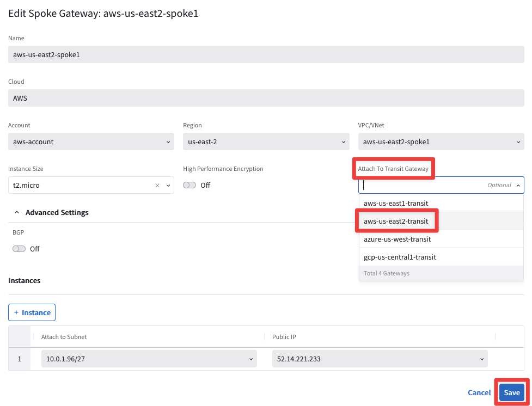Open the Public IP dropdown 52.14.221.233
This screenshot has width=532, height=406.
pyautogui.click(x=380, y=359)
